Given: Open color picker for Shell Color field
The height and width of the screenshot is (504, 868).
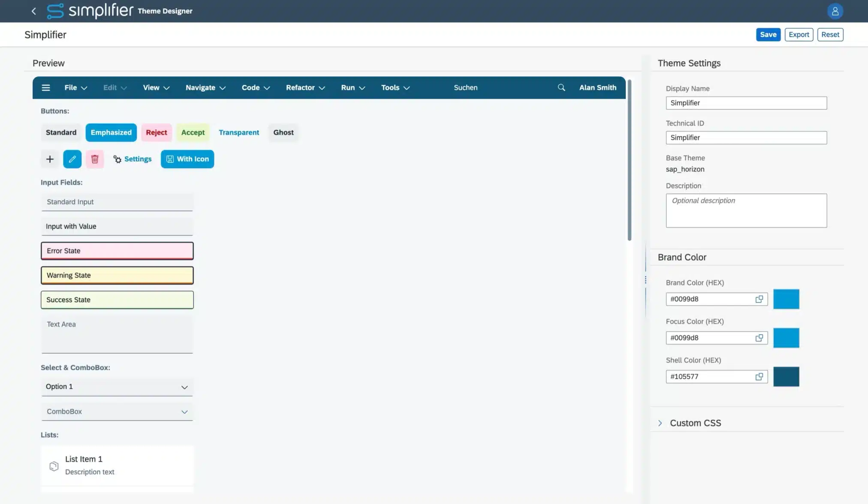Looking at the screenshot, I should [759, 377].
